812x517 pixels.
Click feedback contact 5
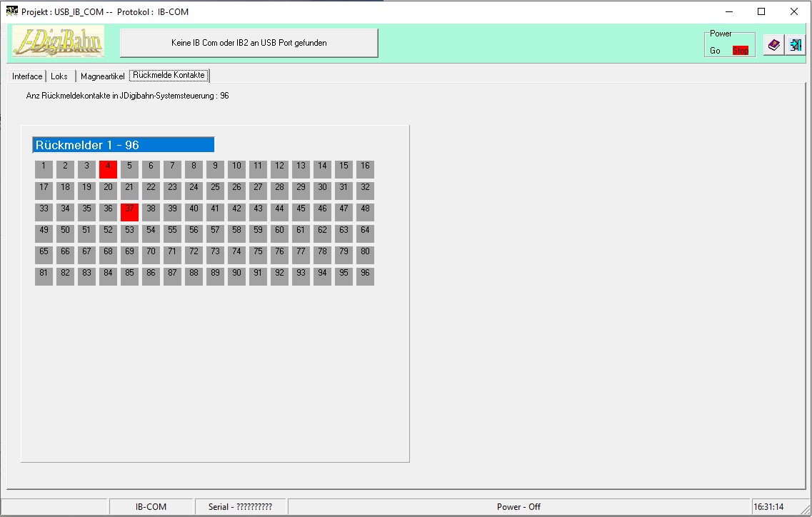[x=129, y=169]
